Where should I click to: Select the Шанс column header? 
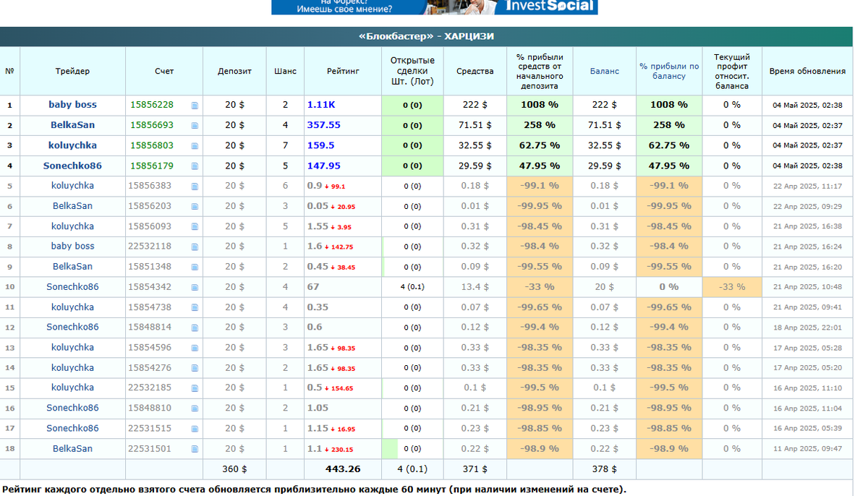point(285,72)
